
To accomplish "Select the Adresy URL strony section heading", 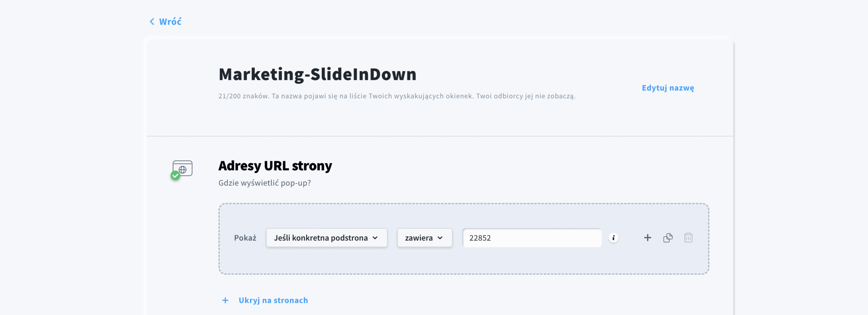I will [x=275, y=166].
